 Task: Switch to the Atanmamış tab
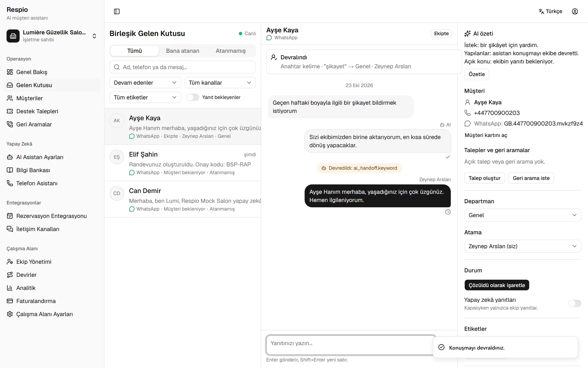(x=231, y=51)
